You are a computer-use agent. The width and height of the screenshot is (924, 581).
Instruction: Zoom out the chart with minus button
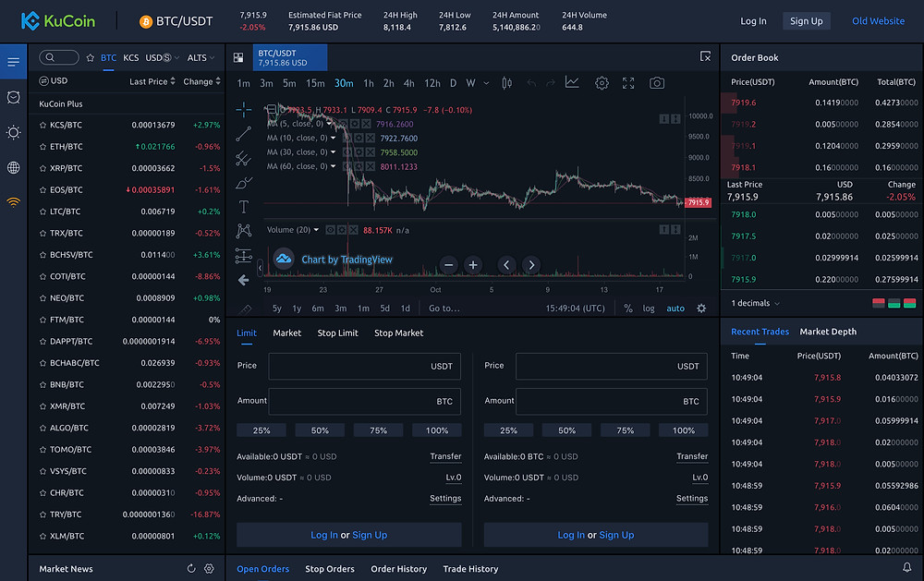448,265
